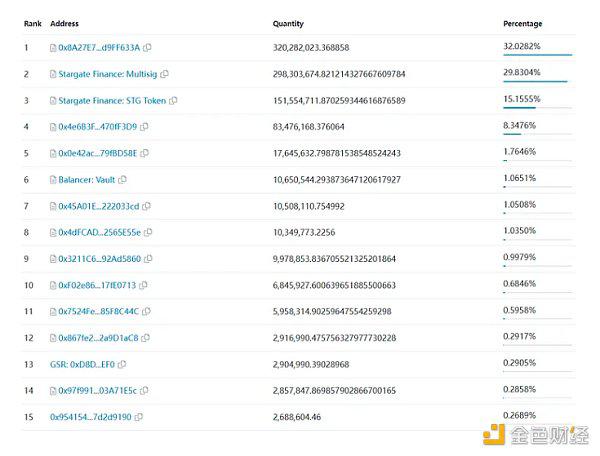600x456 pixels.
Task: Copy address 0x0e42ac...79fBD58E
Action: click(144, 153)
